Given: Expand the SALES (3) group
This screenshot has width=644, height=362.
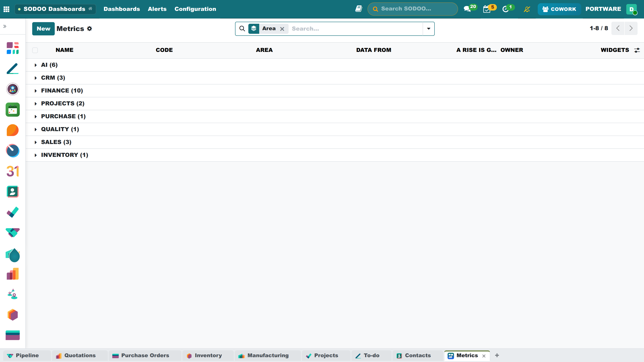Looking at the screenshot, I should [334, 142].
